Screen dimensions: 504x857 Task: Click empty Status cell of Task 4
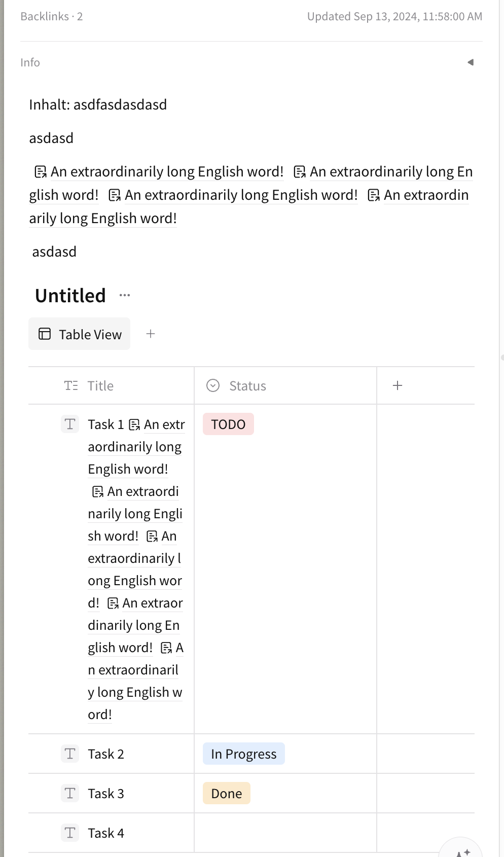[x=285, y=833]
